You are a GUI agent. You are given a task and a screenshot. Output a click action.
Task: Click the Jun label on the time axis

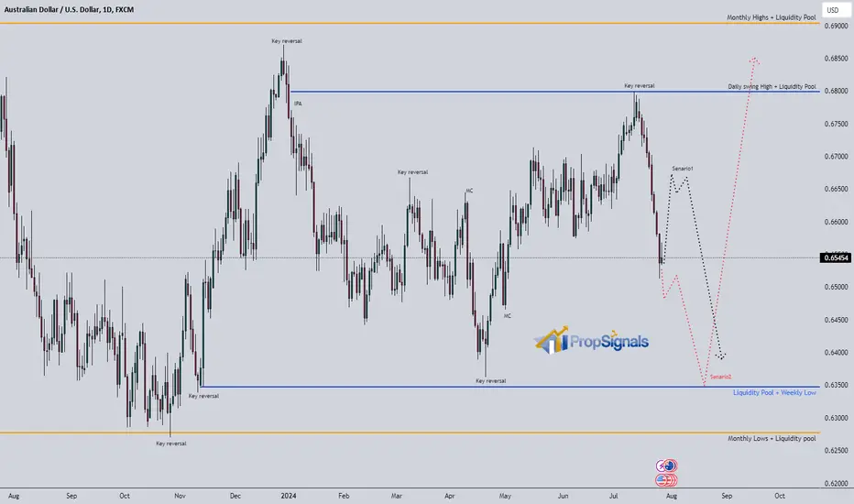[x=563, y=496]
